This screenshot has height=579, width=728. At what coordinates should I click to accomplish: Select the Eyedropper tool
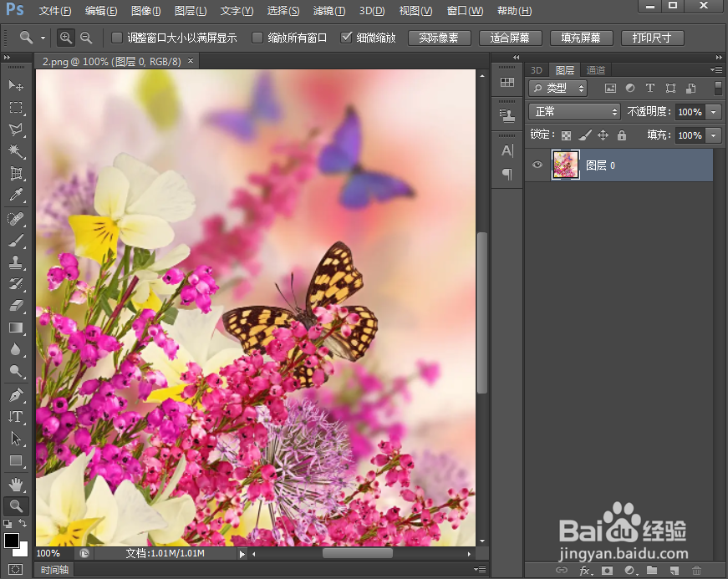[x=16, y=195]
